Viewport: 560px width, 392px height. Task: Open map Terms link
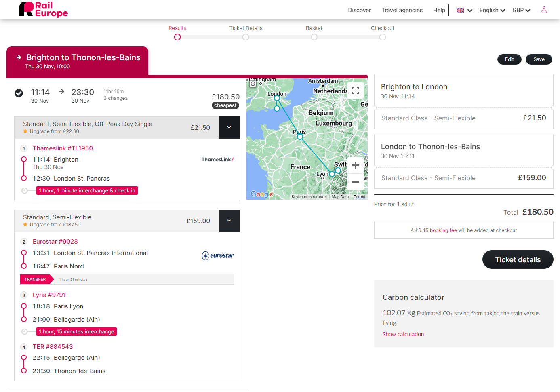pyautogui.click(x=359, y=197)
